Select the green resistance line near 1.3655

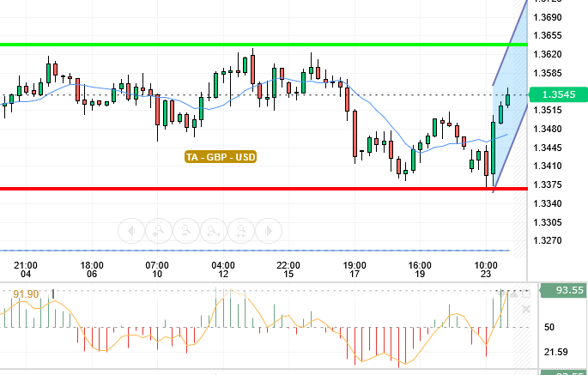(x=264, y=45)
